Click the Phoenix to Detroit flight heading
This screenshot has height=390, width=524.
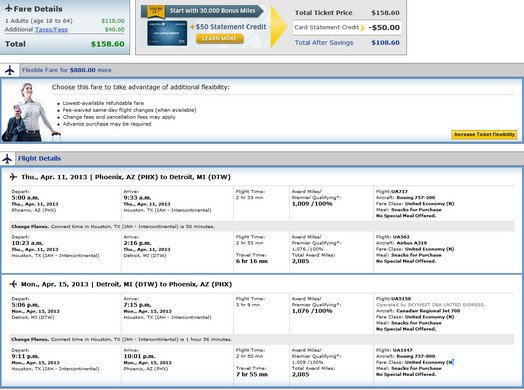click(126, 177)
